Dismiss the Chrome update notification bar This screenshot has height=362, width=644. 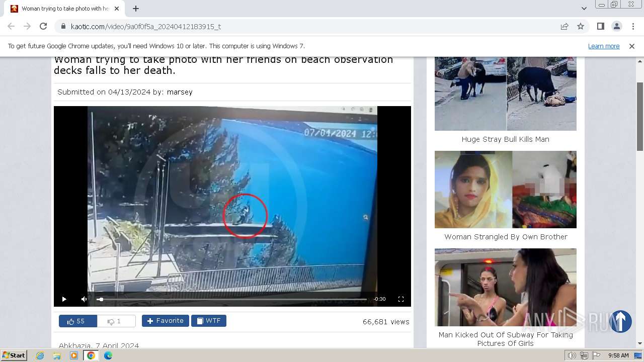(632, 46)
